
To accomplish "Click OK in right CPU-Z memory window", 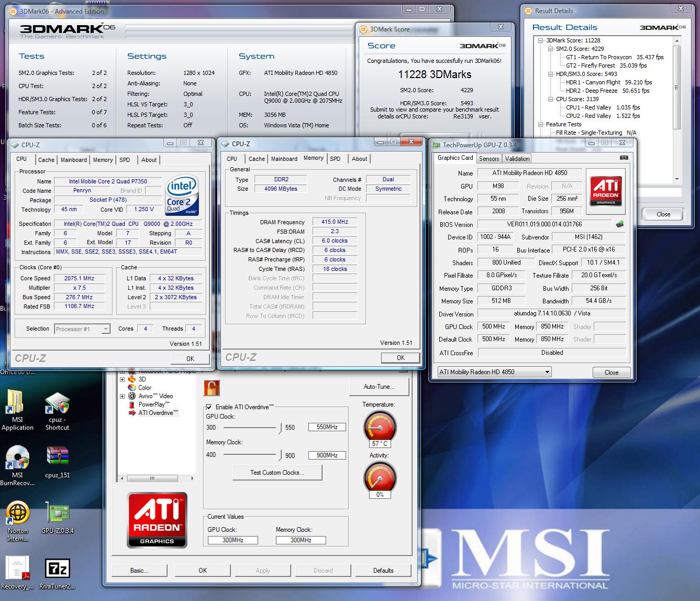I will (x=401, y=358).
